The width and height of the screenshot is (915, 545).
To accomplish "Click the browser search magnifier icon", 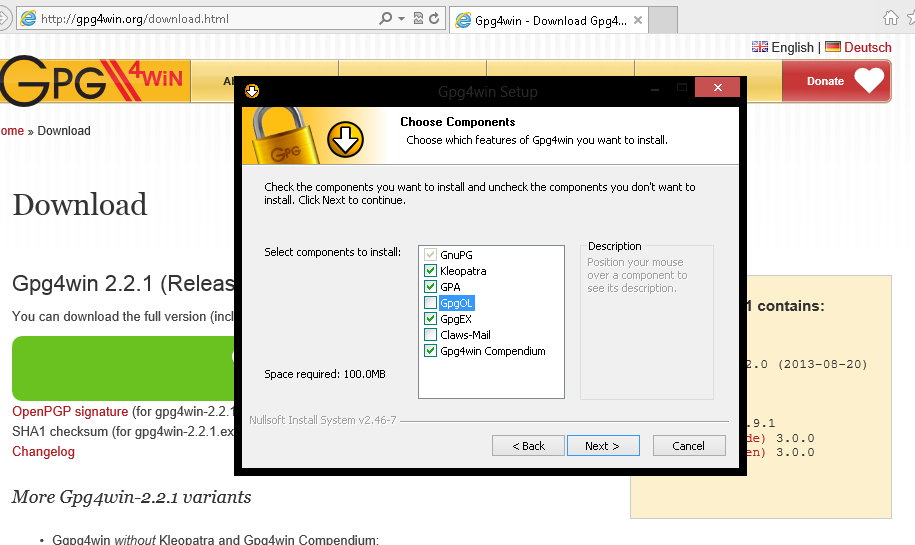I will coord(385,19).
